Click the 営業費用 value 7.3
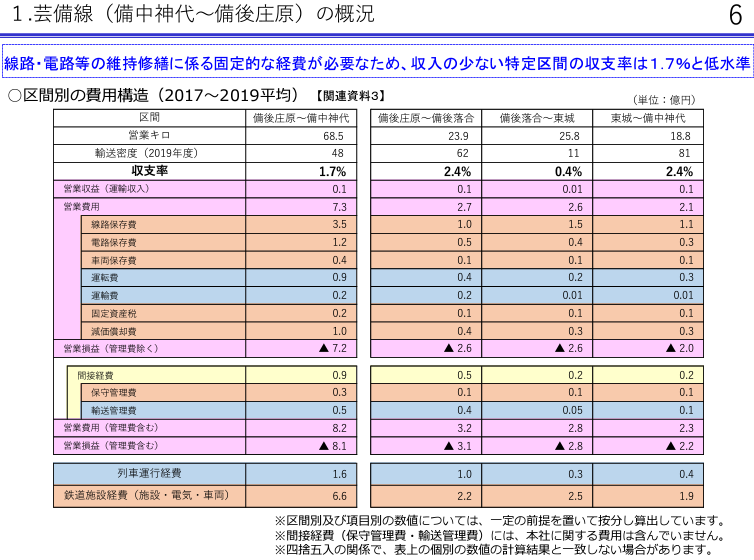 pyautogui.click(x=339, y=207)
